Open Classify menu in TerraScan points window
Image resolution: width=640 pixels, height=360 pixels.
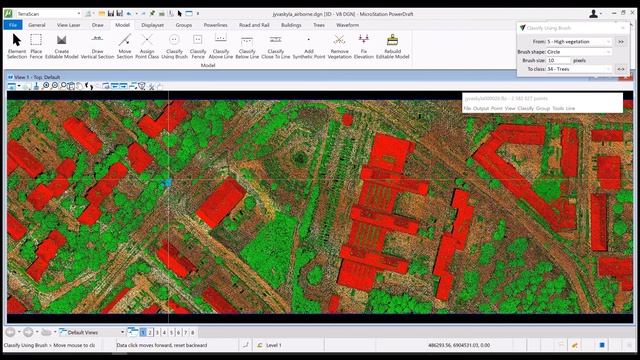point(525,108)
